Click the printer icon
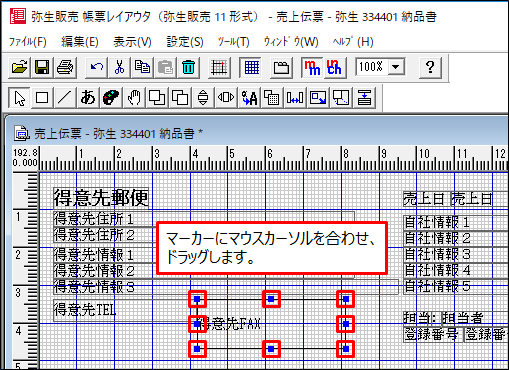The height and width of the screenshot is (370, 509). point(65,68)
